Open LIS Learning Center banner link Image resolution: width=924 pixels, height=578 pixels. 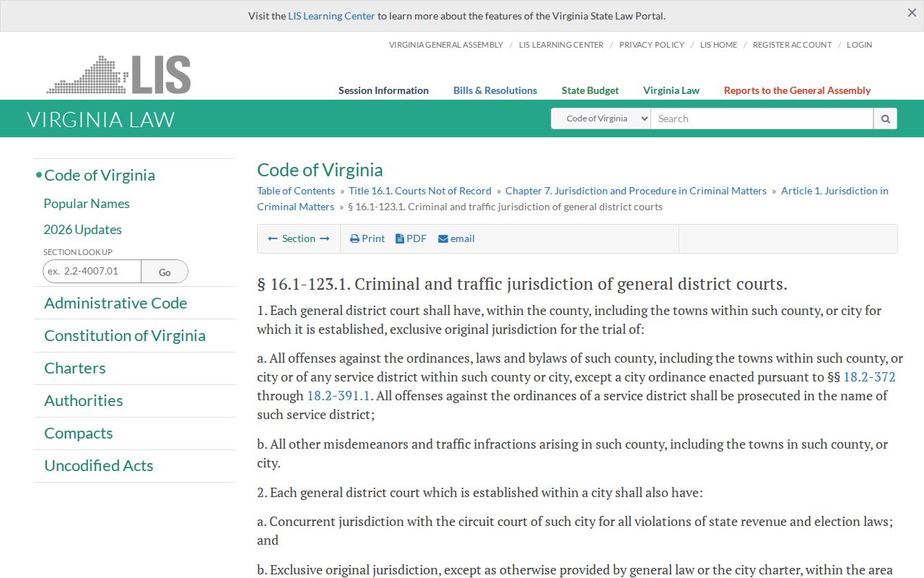coord(331,16)
